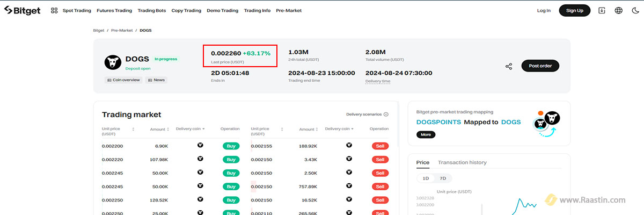Select the 7D chart range
The image size is (644, 215).
click(x=443, y=178)
